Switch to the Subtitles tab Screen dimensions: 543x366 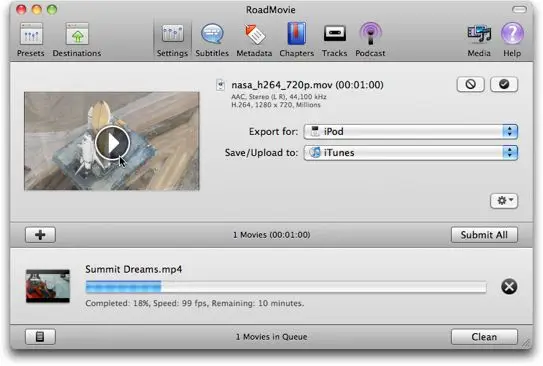(212, 39)
